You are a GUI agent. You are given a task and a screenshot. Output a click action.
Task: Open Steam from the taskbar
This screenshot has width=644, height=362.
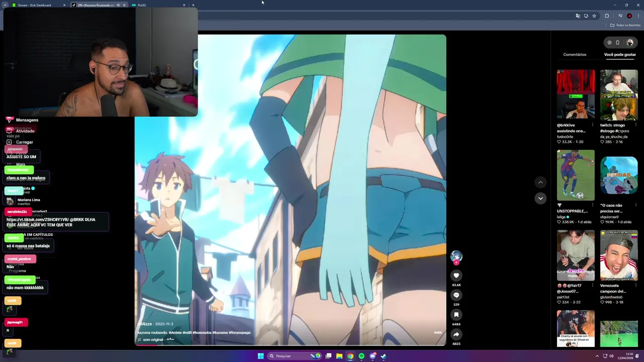tap(383, 356)
